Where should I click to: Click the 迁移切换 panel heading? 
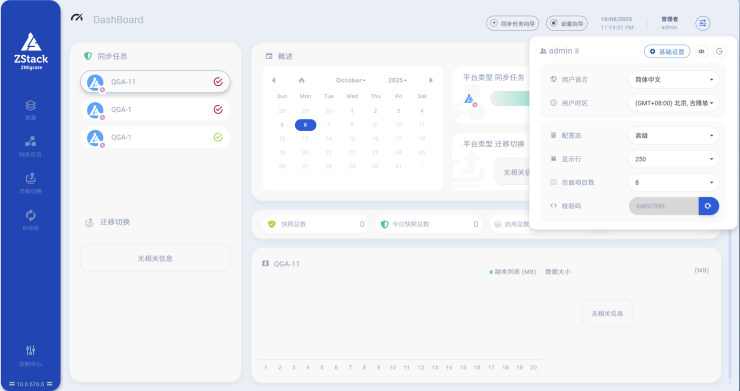click(115, 222)
